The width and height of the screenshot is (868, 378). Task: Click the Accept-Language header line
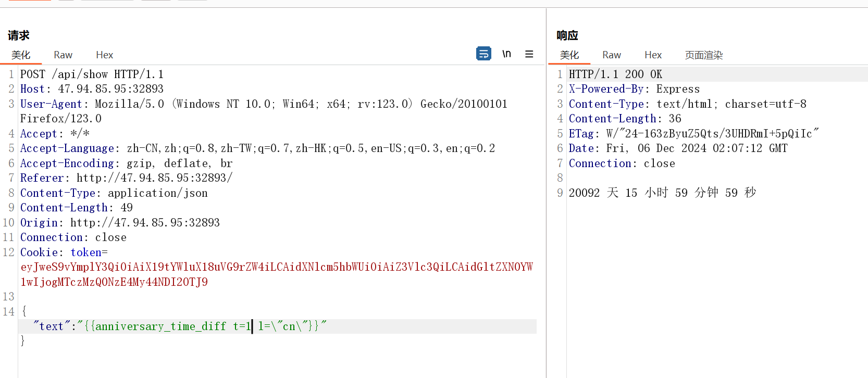[257, 148]
